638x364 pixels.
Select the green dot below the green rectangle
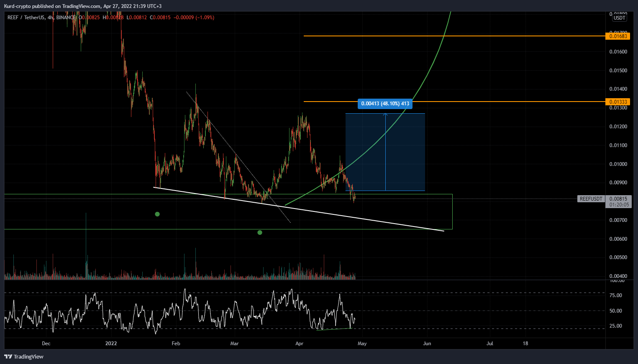pyautogui.click(x=260, y=232)
